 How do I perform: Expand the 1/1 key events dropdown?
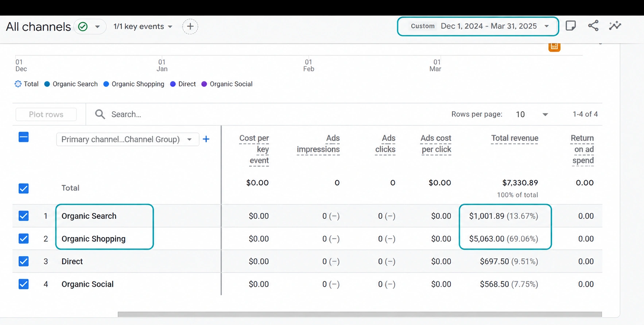click(143, 26)
